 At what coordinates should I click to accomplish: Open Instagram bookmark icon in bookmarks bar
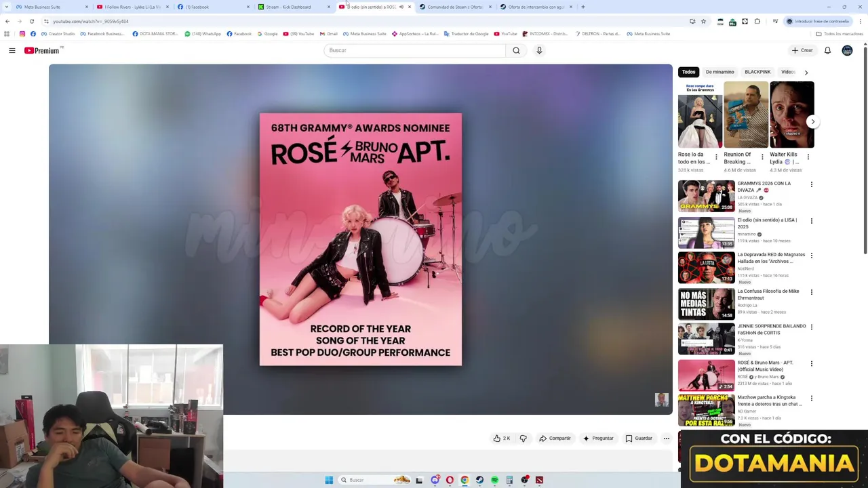[22, 34]
